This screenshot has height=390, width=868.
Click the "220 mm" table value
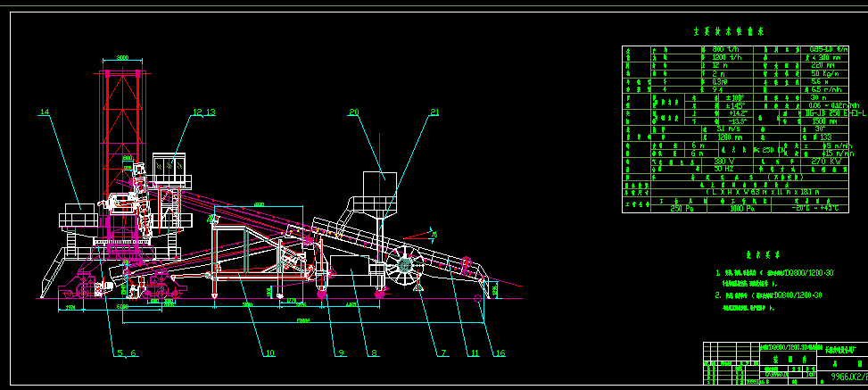click(822, 65)
